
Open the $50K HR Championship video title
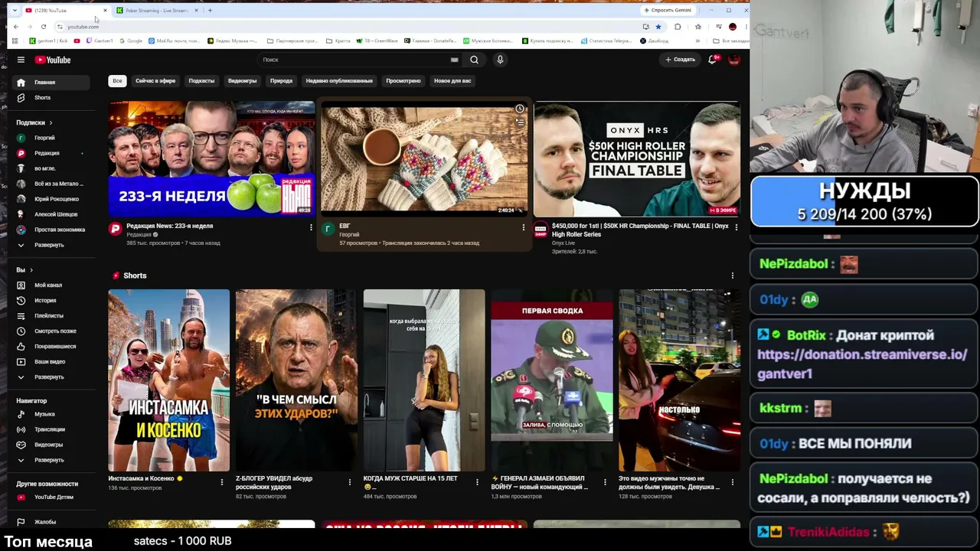click(640, 230)
